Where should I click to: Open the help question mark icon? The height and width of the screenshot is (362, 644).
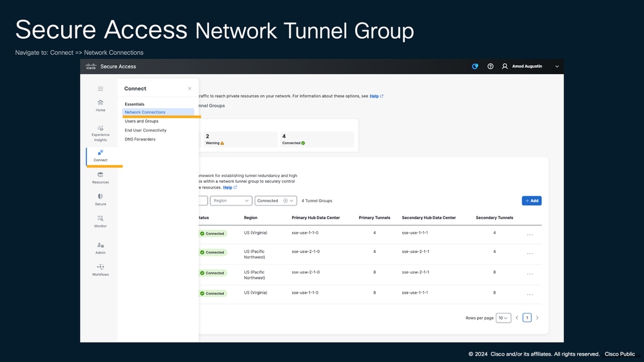point(490,66)
